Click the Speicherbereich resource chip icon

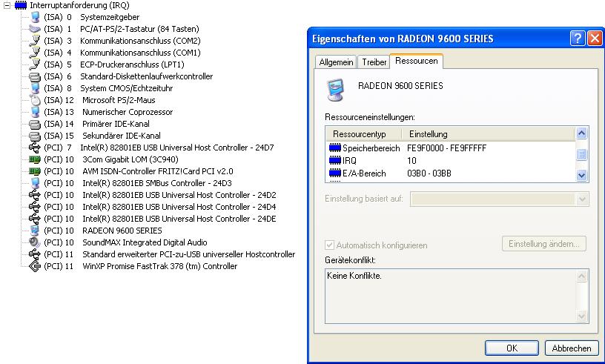pos(335,148)
